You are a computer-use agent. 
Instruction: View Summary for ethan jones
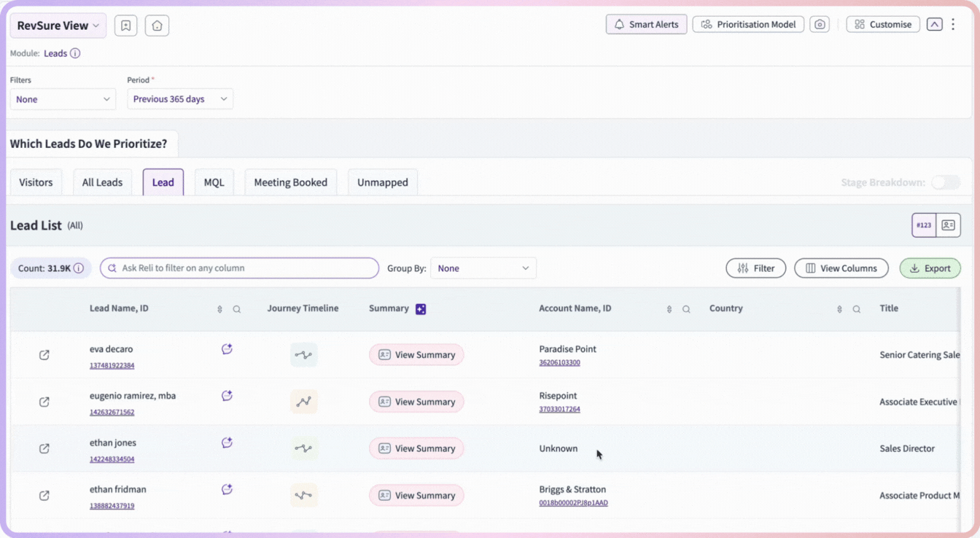tap(416, 448)
